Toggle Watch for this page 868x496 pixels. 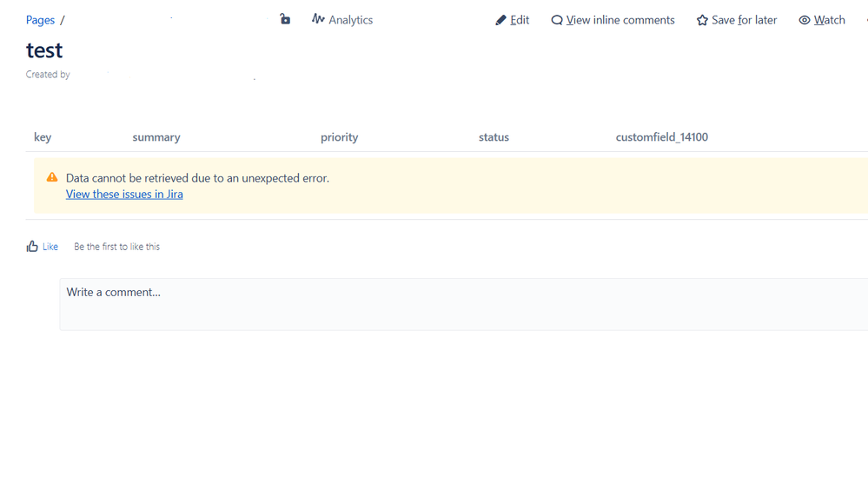822,20
